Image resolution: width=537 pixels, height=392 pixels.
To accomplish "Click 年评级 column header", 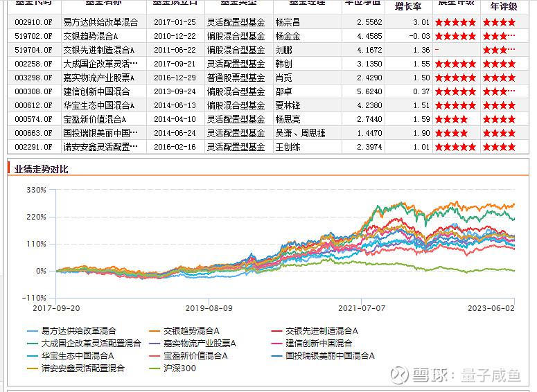I will [x=504, y=6].
